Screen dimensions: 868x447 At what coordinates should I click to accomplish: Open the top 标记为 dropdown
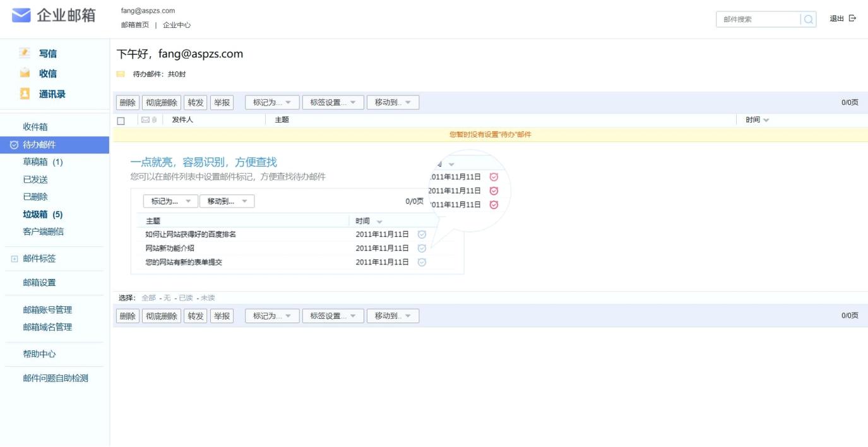(272, 102)
